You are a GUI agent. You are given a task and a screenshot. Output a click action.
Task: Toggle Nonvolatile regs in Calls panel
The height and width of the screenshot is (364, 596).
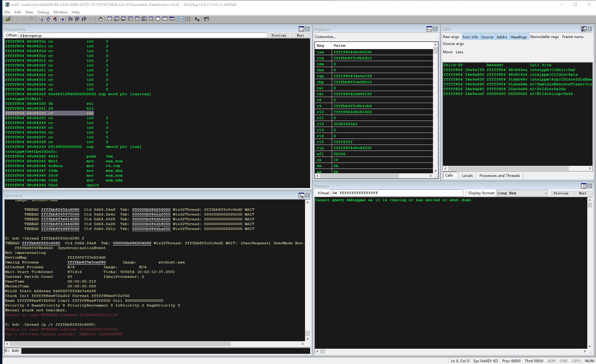click(x=544, y=37)
